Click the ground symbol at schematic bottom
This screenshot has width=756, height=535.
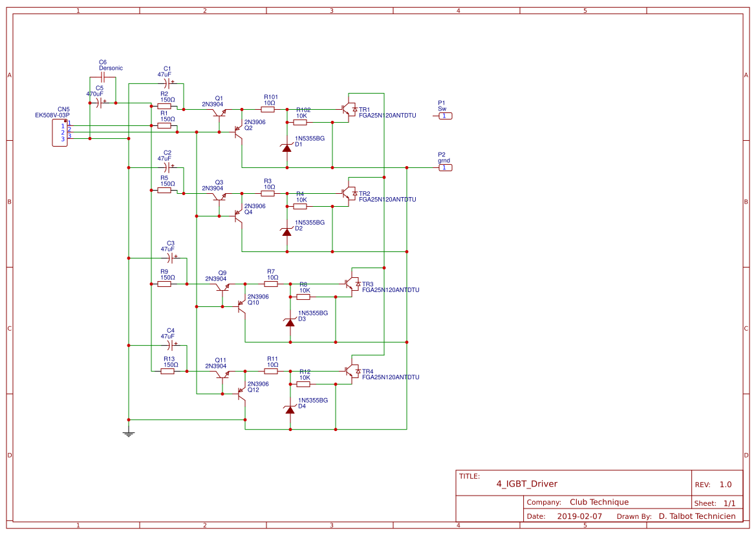pyautogui.click(x=128, y=434)
